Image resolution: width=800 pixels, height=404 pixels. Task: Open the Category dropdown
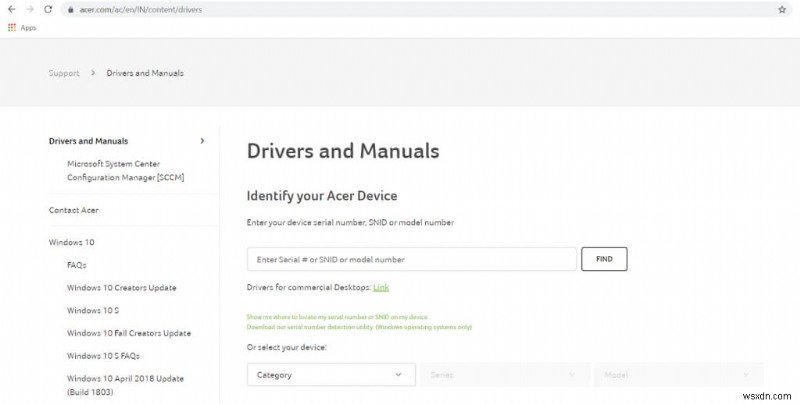331,375
